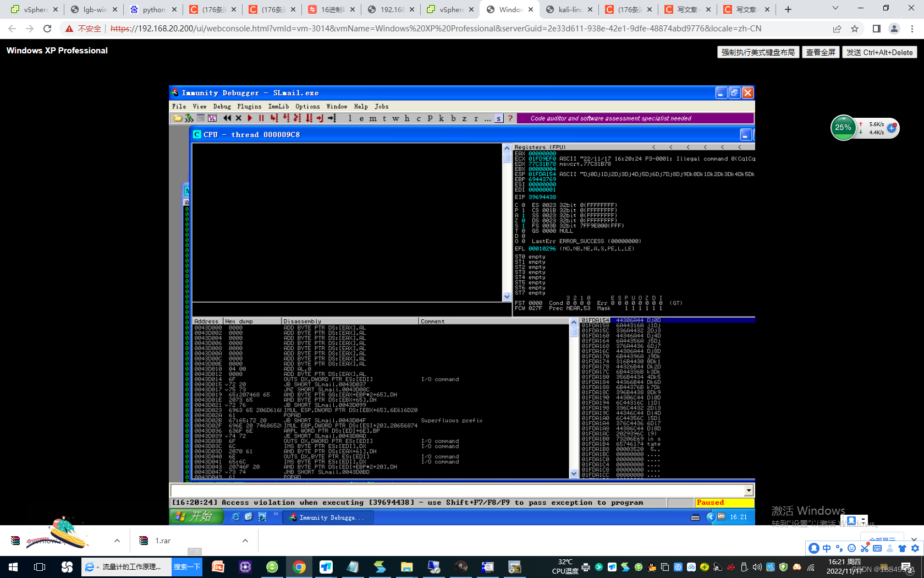Close debugged program with X toolbar icon
924x578 pixels.
coord(239,118)
